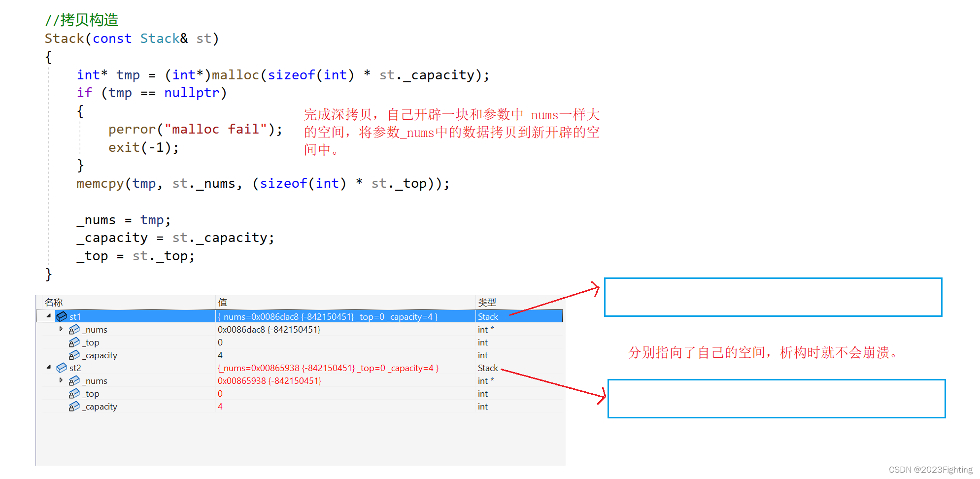Click st2 _top red value 0
980x479 pixels.
click(220, 393)
